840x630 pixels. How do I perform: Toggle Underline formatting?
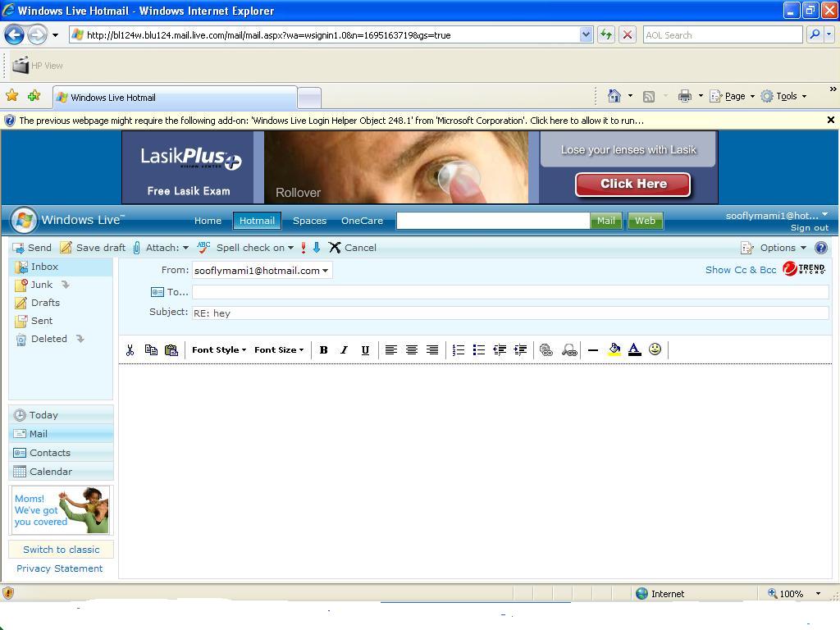[x=365, y=349]
